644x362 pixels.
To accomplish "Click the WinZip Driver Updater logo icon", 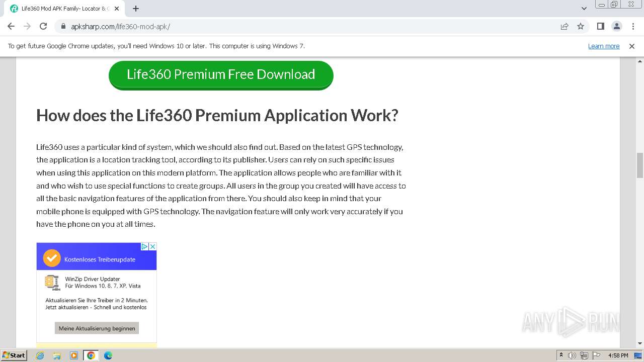I will 52,282.
